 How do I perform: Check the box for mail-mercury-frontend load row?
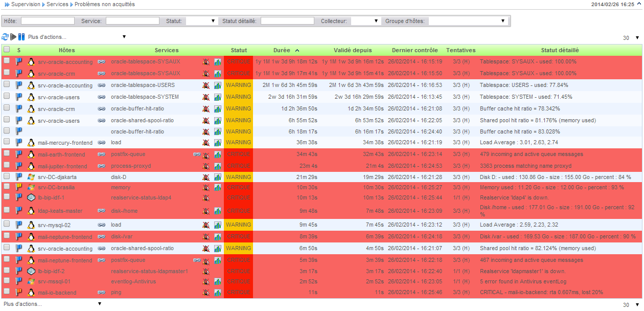pyautogui.click(x=7, y=141)
